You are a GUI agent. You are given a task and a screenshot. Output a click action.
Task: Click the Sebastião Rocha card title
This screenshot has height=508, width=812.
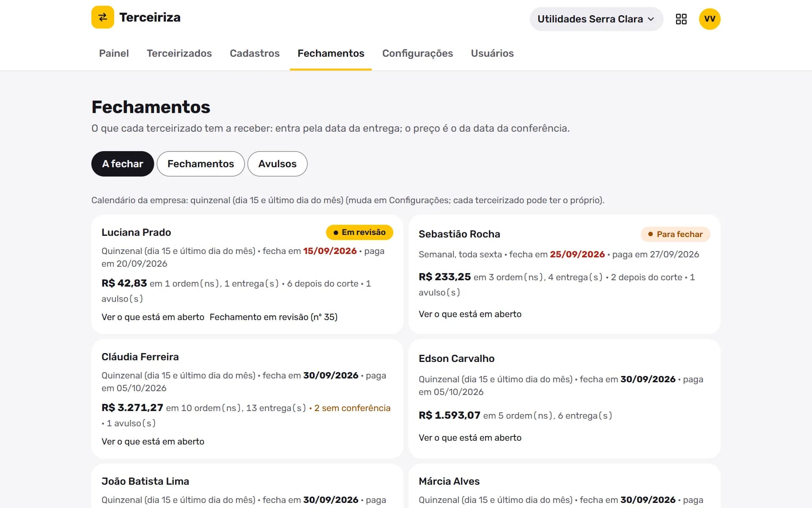(459, 234)
